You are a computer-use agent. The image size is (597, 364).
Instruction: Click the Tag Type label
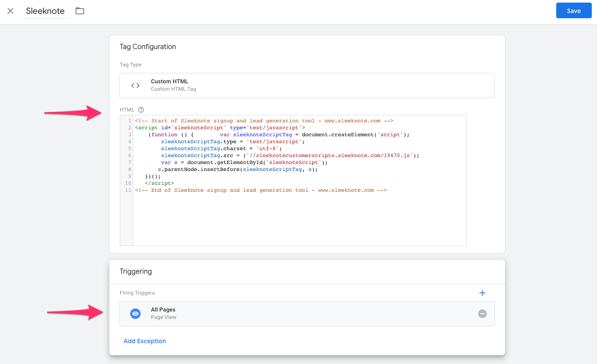tap(131, 65)
